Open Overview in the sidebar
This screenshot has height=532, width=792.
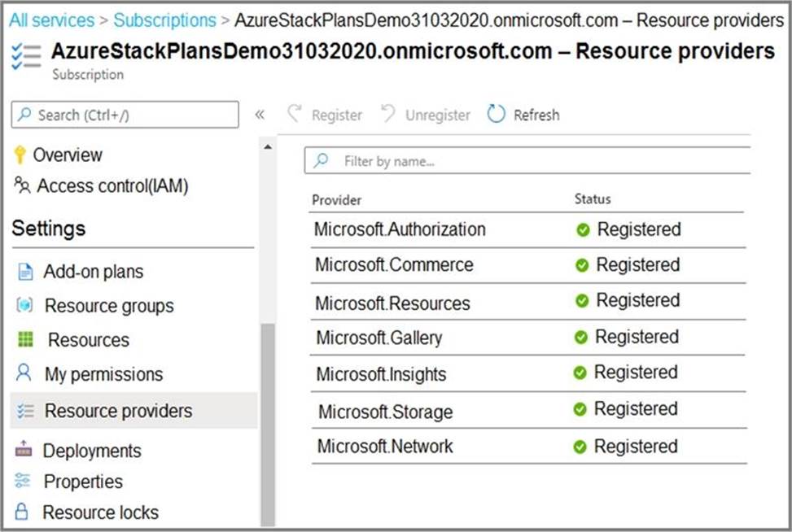pos(68,155)
